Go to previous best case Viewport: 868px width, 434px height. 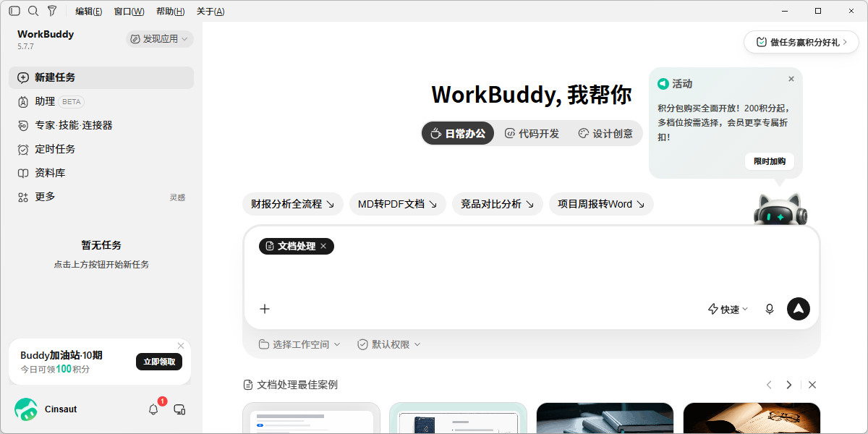point(769,385)
